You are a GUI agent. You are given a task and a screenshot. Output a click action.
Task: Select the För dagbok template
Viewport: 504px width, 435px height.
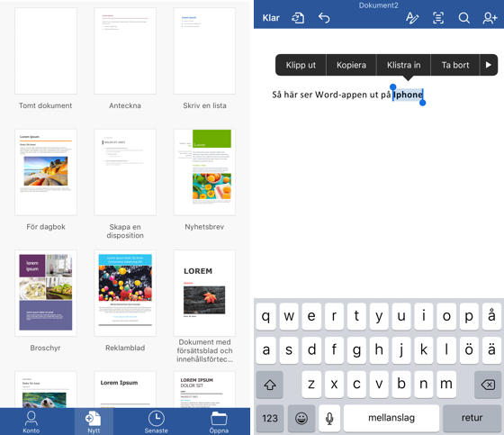[46, 172]
